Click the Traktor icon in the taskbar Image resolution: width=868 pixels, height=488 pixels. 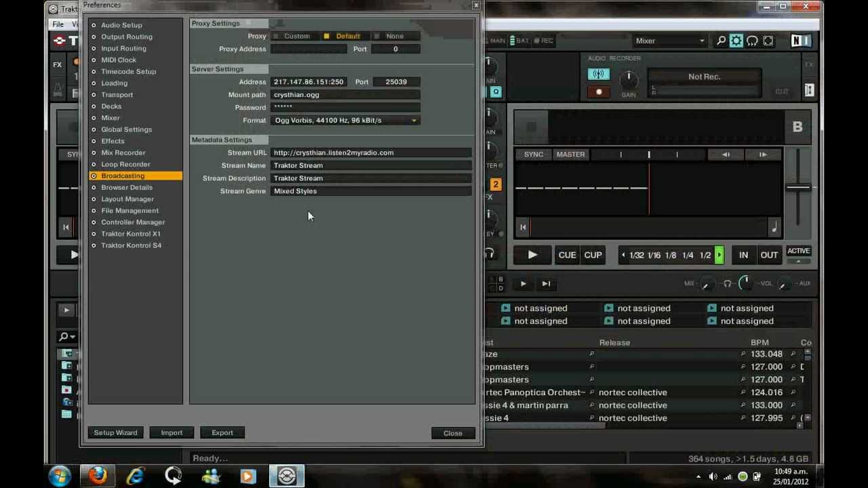(x=286, y=476)
